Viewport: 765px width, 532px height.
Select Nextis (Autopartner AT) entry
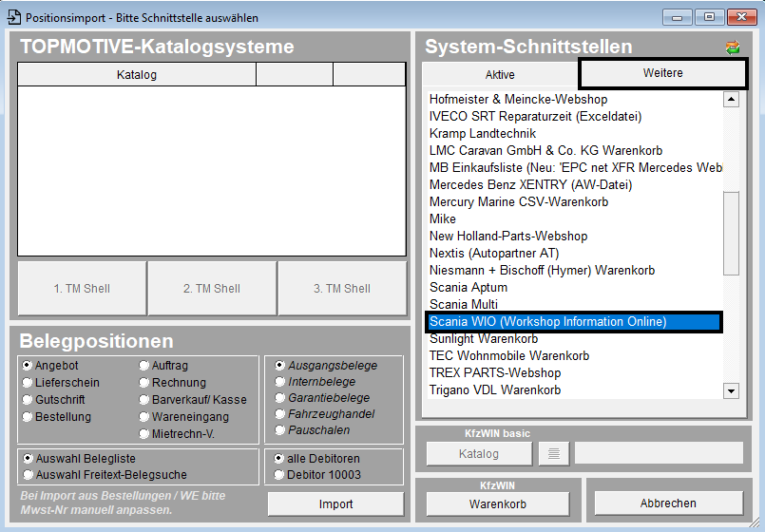point(575,253)
